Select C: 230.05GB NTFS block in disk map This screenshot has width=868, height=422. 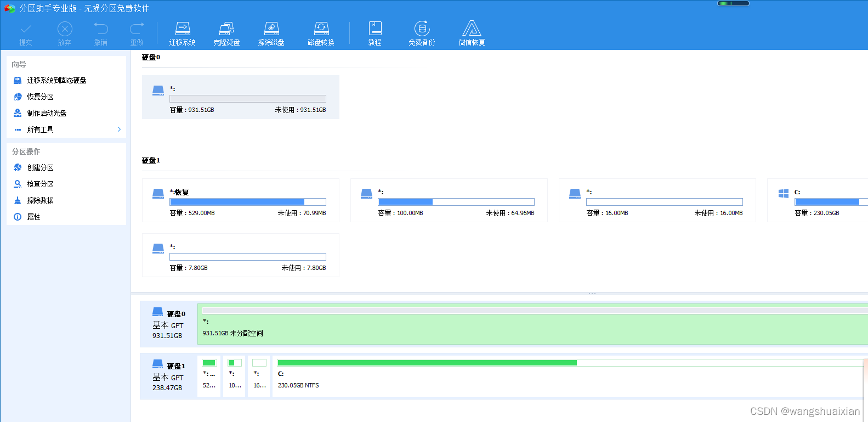(568, 376)
